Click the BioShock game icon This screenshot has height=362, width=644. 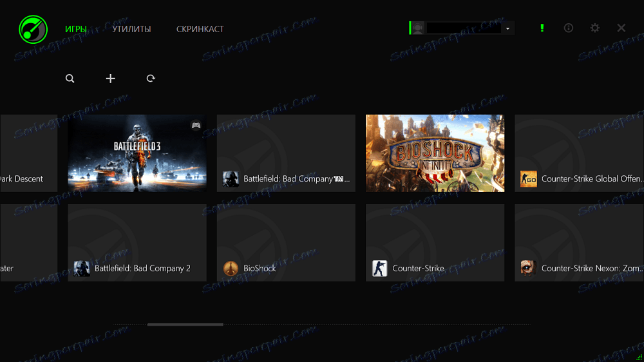point(231,269)
